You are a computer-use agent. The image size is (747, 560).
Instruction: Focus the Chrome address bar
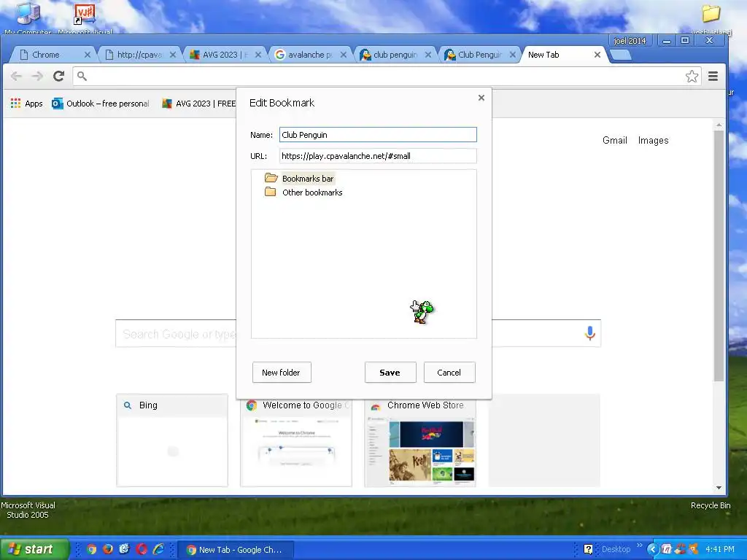(x=381, y=76)
